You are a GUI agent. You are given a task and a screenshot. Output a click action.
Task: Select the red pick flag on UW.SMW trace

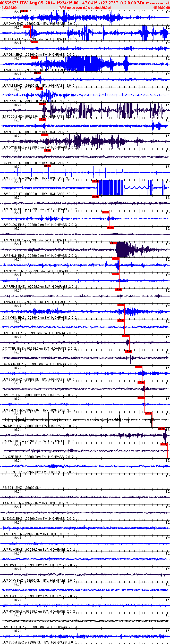141,398
